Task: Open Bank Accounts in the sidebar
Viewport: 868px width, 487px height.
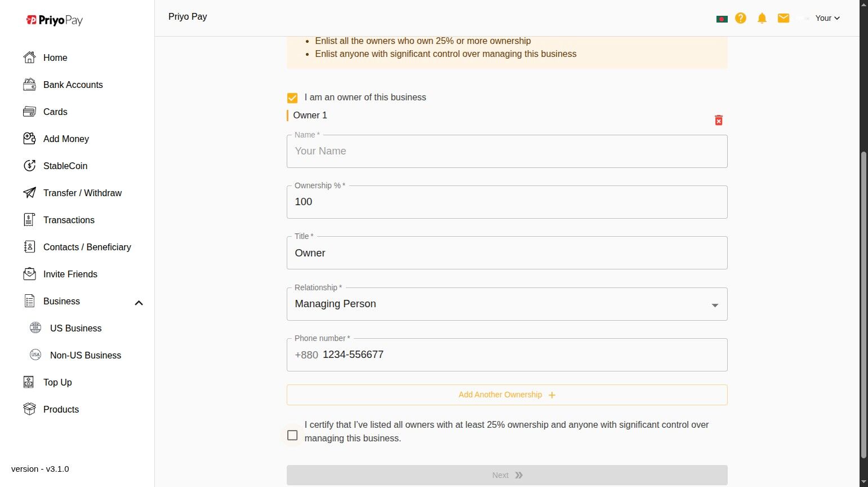Action: pyautogui.click(x=73, y=85)
